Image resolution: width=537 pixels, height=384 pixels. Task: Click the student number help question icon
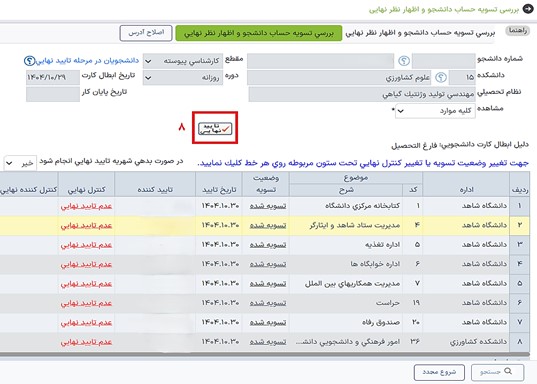(404, 61)
